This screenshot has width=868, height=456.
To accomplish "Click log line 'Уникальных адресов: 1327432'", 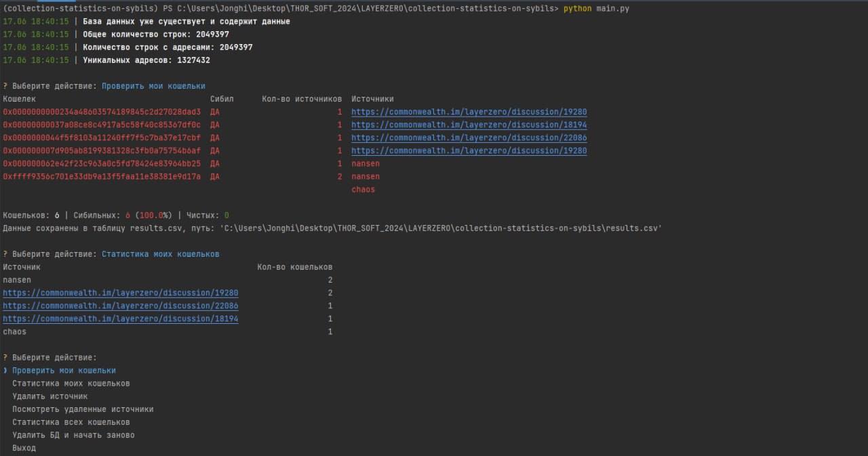I will coord(146,60).
